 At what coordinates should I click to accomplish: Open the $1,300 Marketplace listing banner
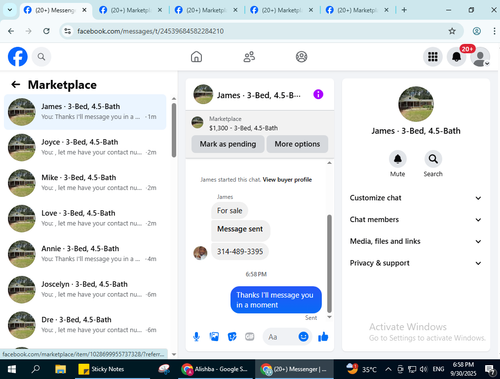pyautogui.click(x=260, y=123)
